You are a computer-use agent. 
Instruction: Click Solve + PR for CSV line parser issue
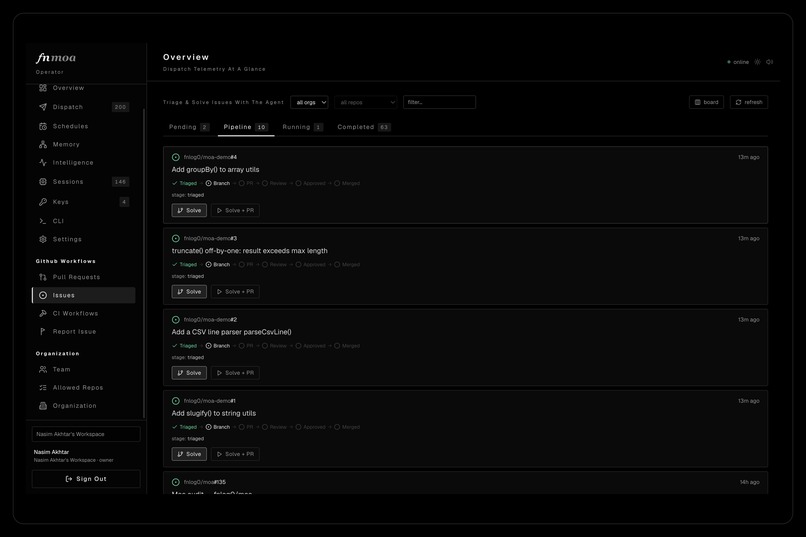(x=235, y=373)
